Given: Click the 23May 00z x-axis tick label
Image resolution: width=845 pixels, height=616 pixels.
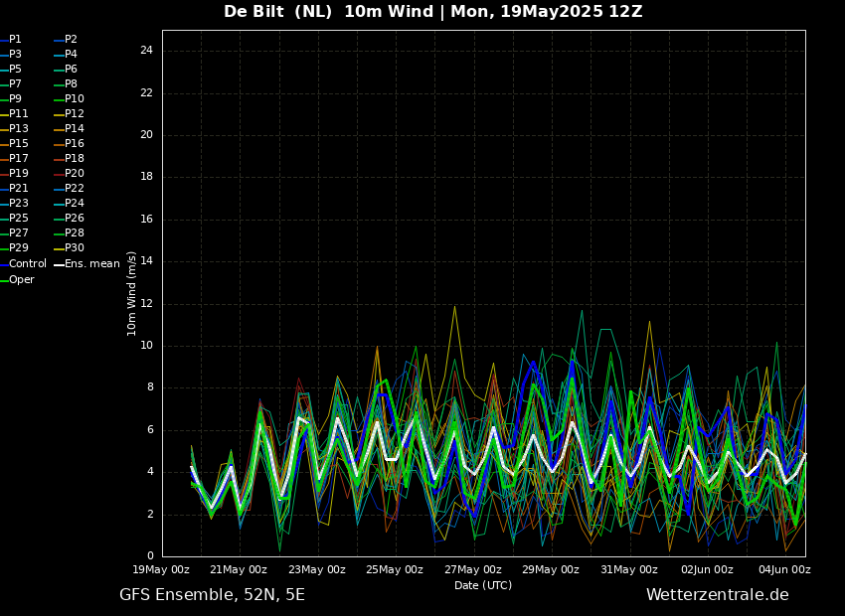Looking at the screenshot, I should [317, 569].
